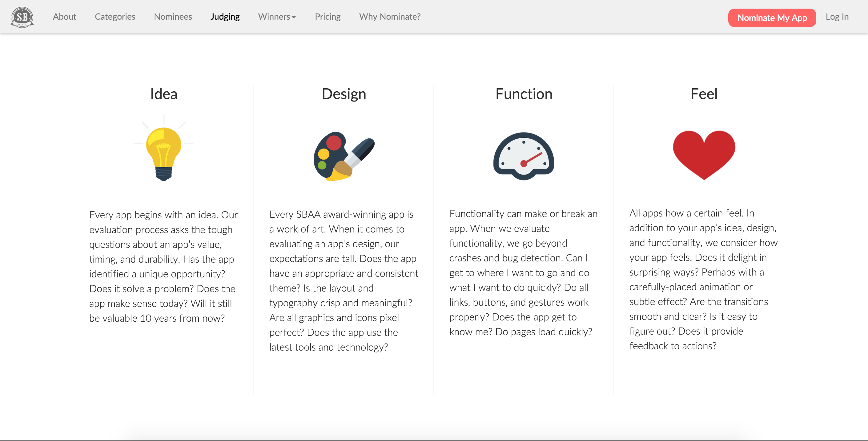Click the Idea description paragraph
The height and width of the screenshot is (441, 868).
pyautogui.click(x=164, y=266)
